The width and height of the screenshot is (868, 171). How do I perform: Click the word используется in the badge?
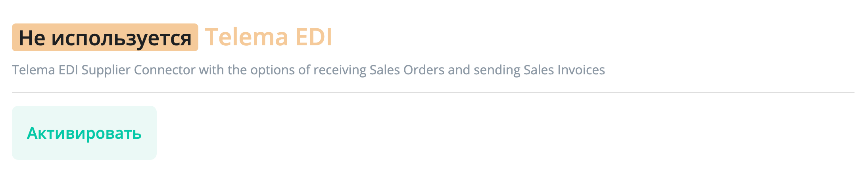click(121, 39)
